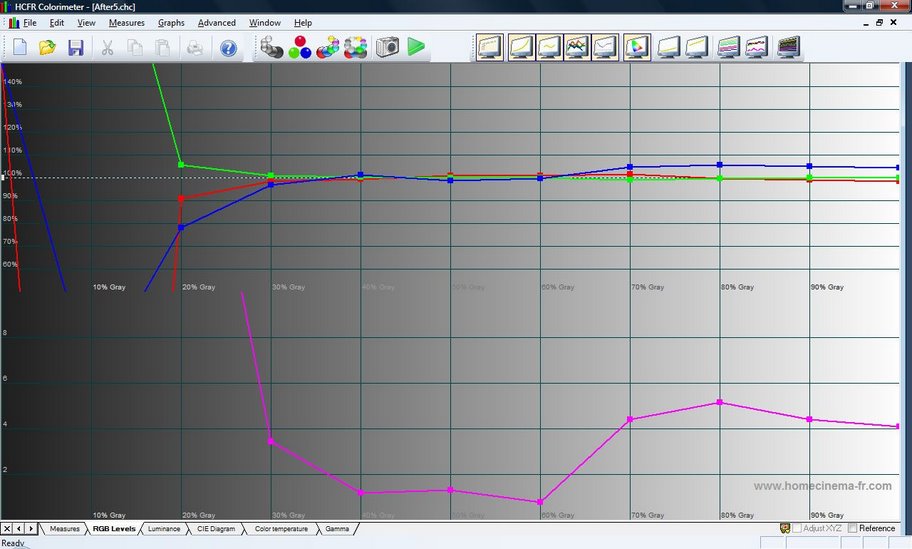Screen dimensions: 912x549
Task: Switch to the Luminance tab
Action: pyautogui.click(x=163, y=529)
